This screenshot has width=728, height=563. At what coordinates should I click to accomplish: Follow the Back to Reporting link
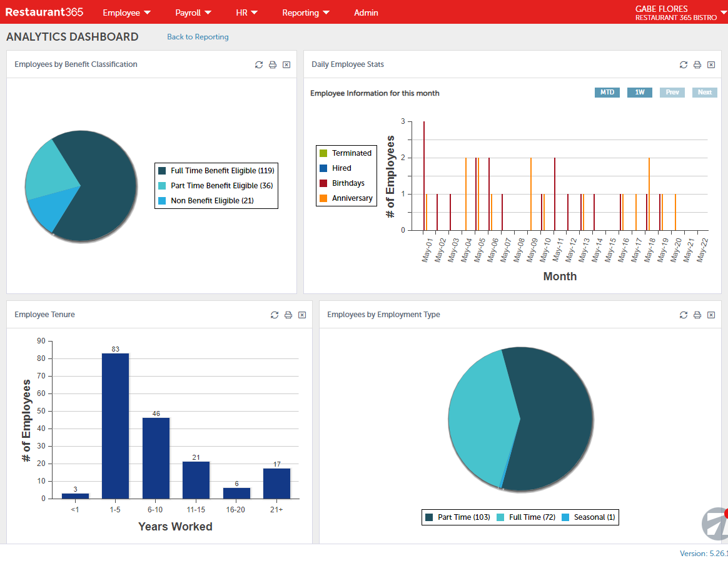click(x=198, y=37)
